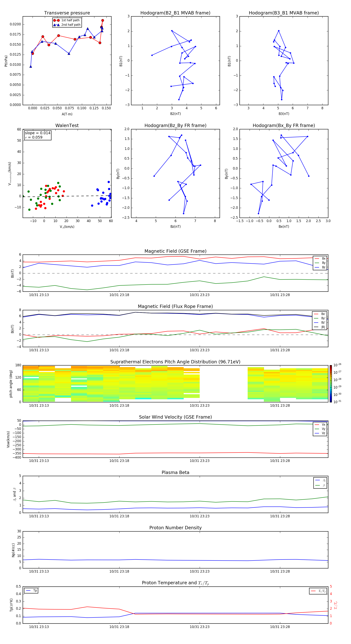
Task: Select "Vz" in the velocity legend
Action: point(320,433)
